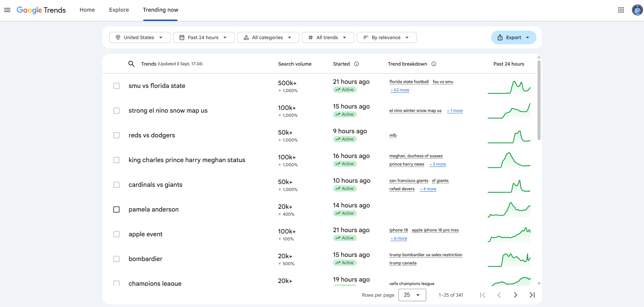Go to the first page of results

click(x=483, y=295)
